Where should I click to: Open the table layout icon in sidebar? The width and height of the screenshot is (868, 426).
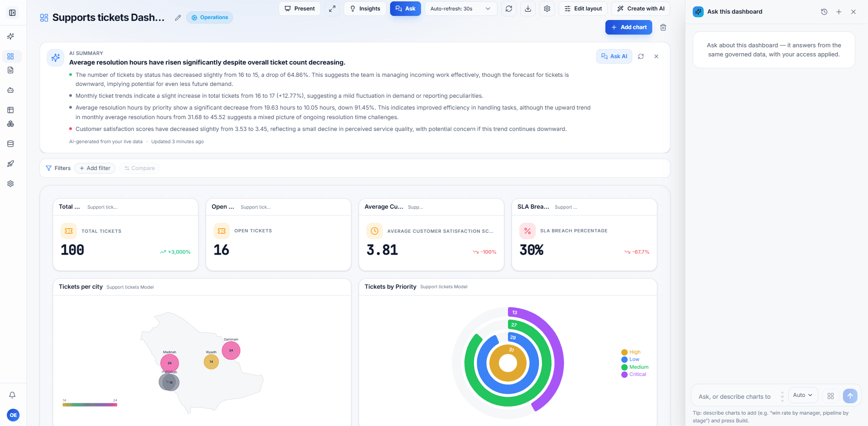tap(10, 110)
